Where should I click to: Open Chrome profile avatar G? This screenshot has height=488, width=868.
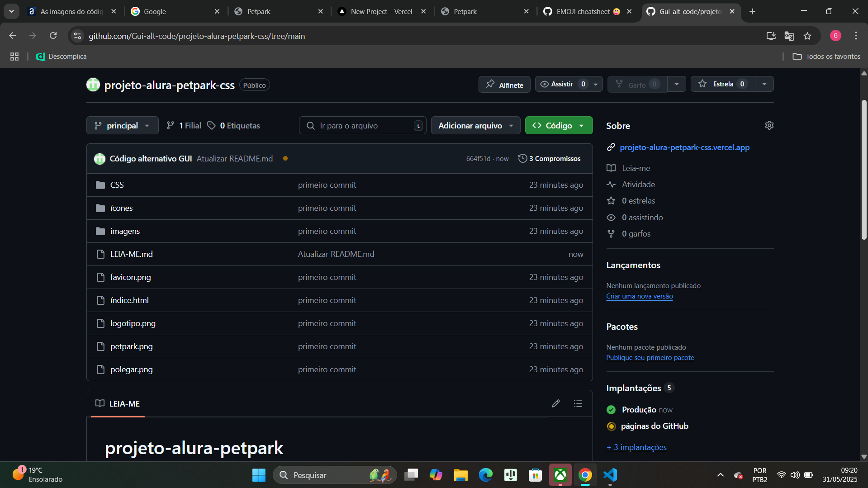(x=835, y=36)
